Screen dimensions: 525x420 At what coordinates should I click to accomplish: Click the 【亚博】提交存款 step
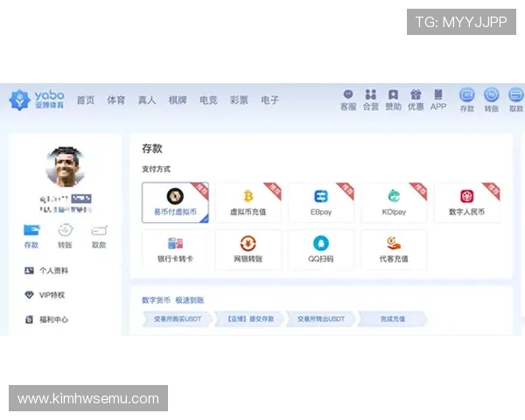[x=250, y=318]
